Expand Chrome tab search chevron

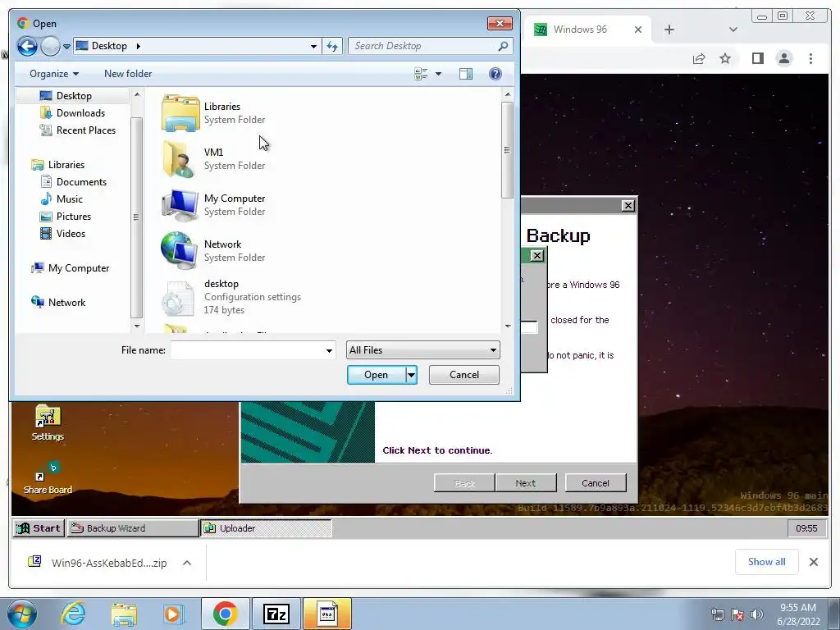733,30
